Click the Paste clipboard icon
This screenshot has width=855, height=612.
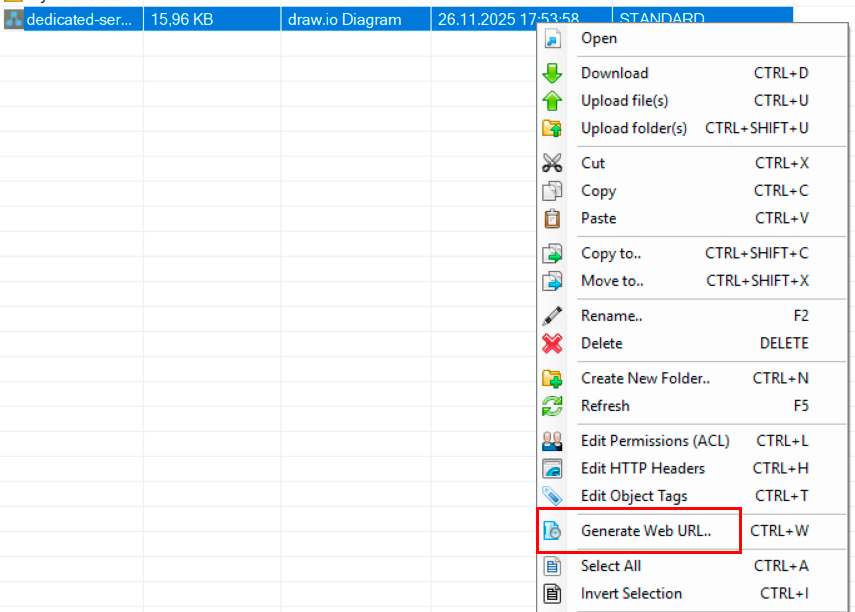click(552, 218)
